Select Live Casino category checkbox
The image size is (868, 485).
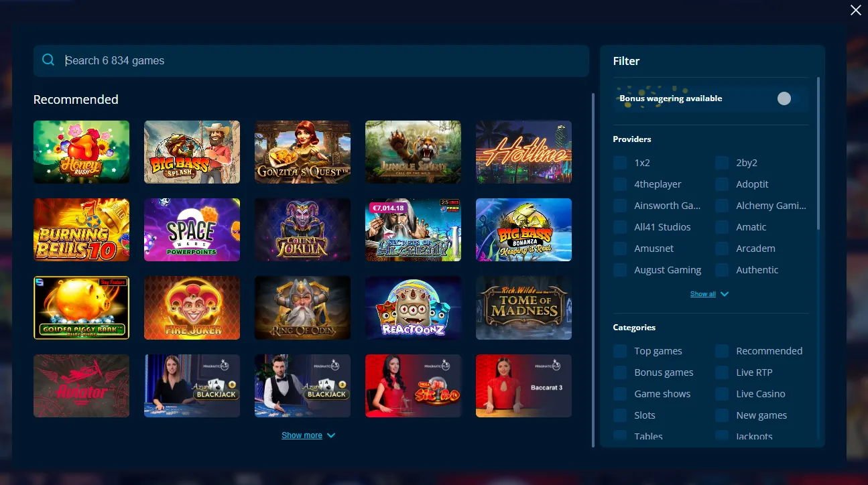click(722, 394)
